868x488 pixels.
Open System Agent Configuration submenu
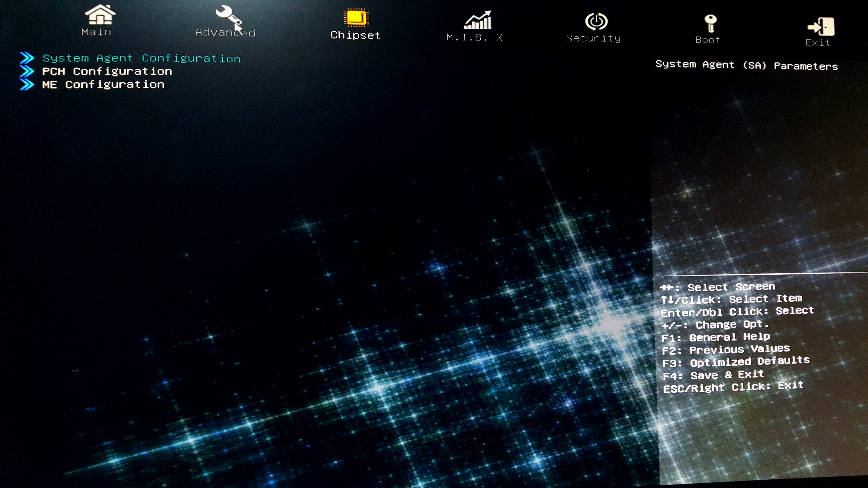142,58
